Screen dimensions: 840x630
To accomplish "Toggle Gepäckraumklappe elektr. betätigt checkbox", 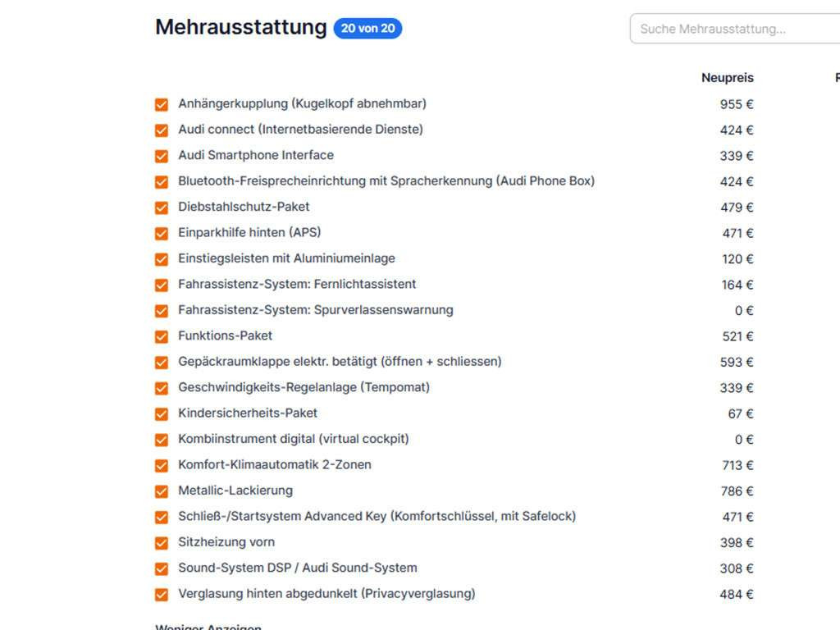I will (162, 363).
